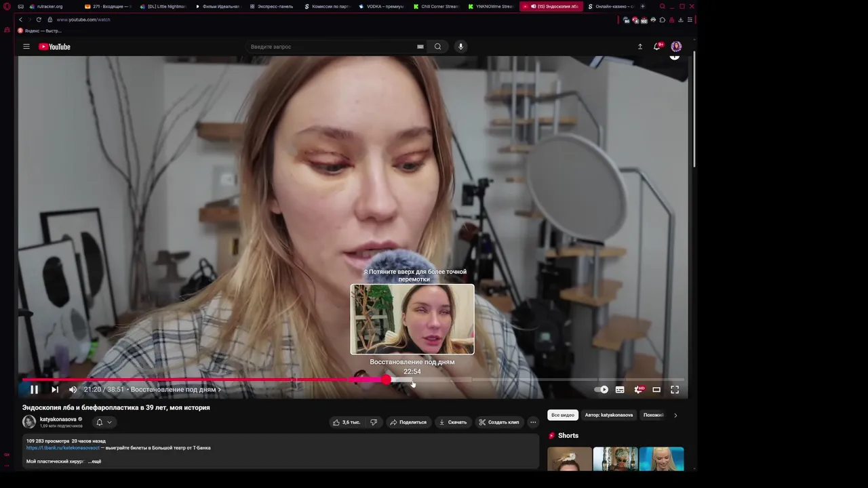The image size is (868, 488).
Task: Click the Shorts section heading
Action: (568, 436)
